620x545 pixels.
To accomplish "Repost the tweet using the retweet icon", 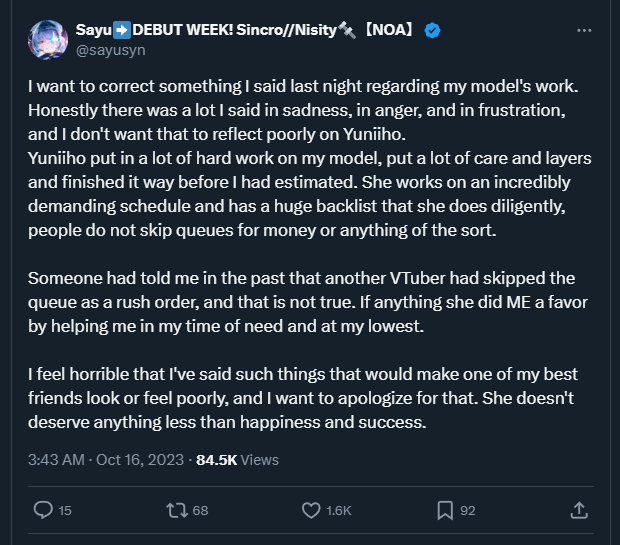I will 176,510.
